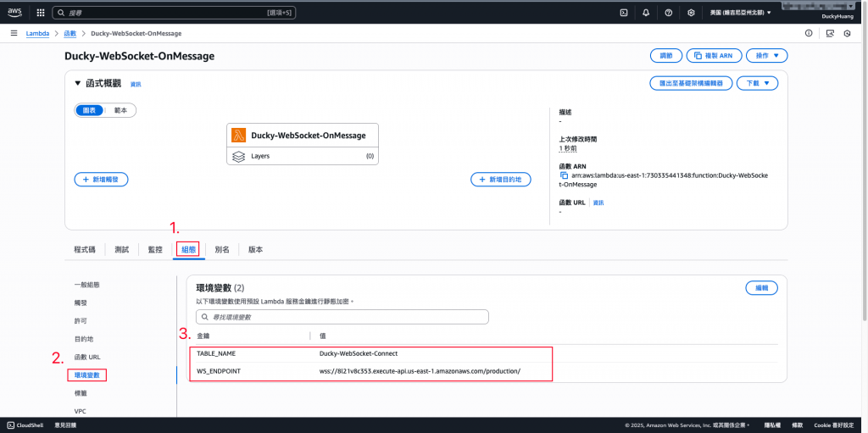The height and width of the screenshot is (433, 868).
Task: Open CloudShell from the top bar icon
Action: pyautogui.click(x=624, y=12)
